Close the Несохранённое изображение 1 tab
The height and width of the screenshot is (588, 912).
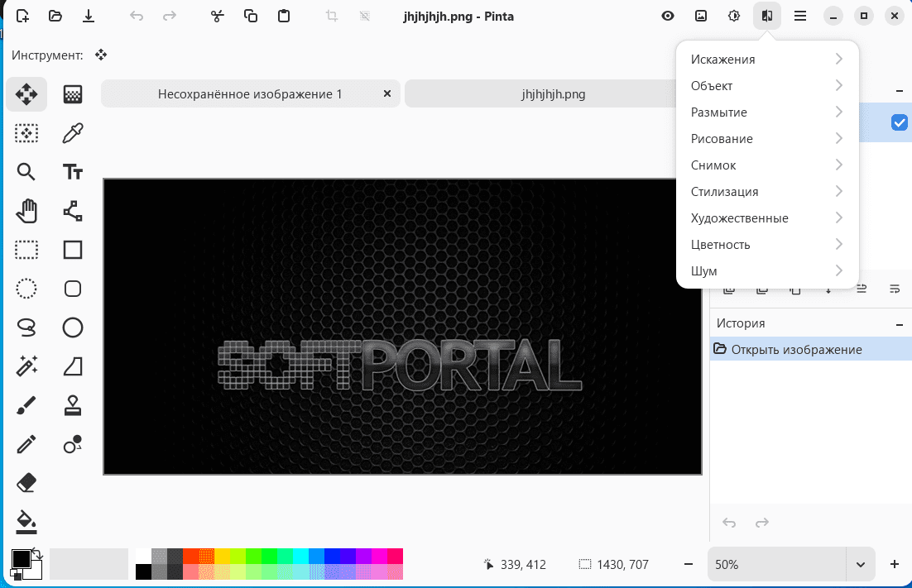(x=387, y=93)
